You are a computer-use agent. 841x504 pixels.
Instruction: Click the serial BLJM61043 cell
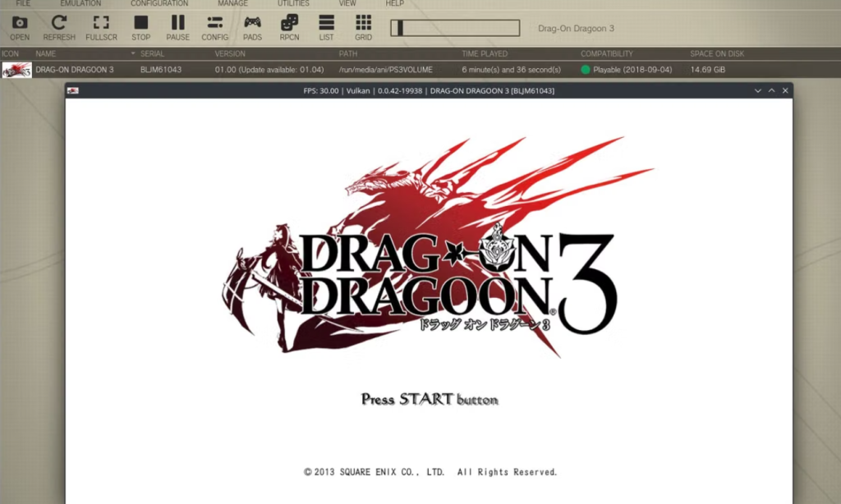pyautogui.click(x=161, y=70)
